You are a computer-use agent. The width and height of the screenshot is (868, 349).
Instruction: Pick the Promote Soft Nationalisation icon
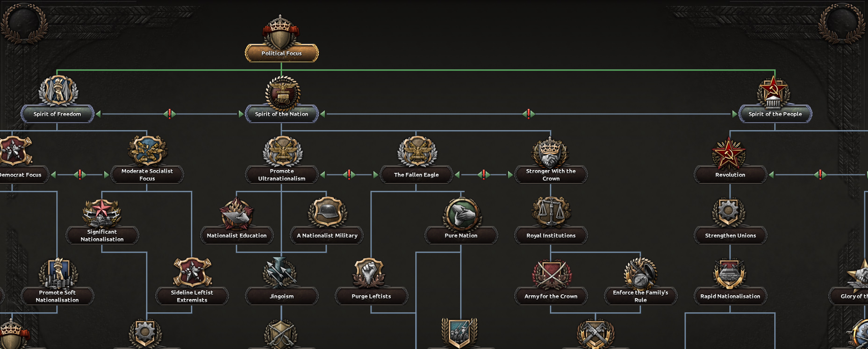[58, 274]
